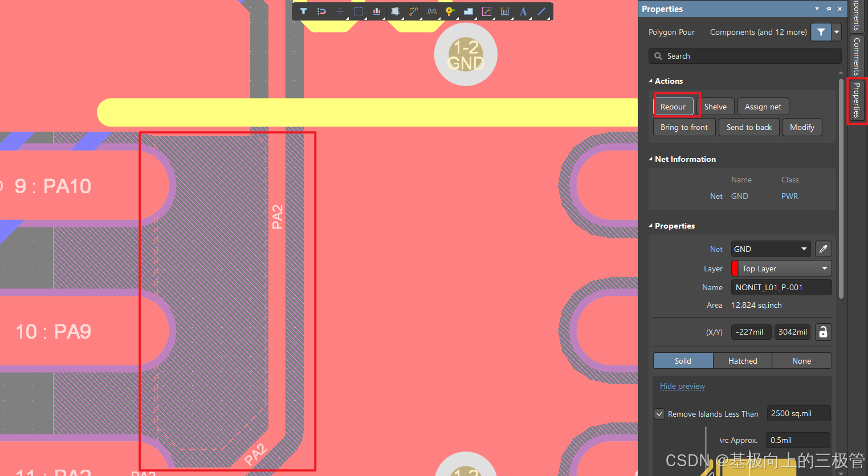Click the Repour button
This screenshot has height=476, width=868.
coord(673,107)
